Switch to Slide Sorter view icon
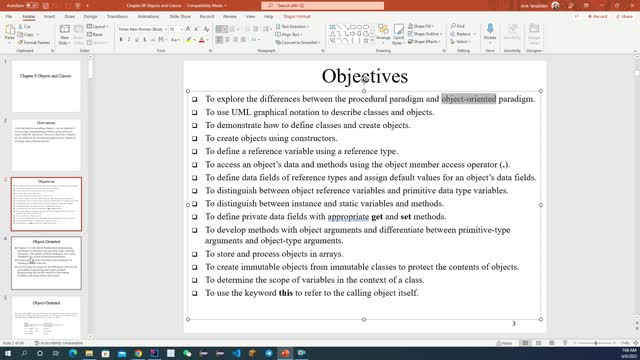Viewport: 640px width, 360px height. coord(538,343)
